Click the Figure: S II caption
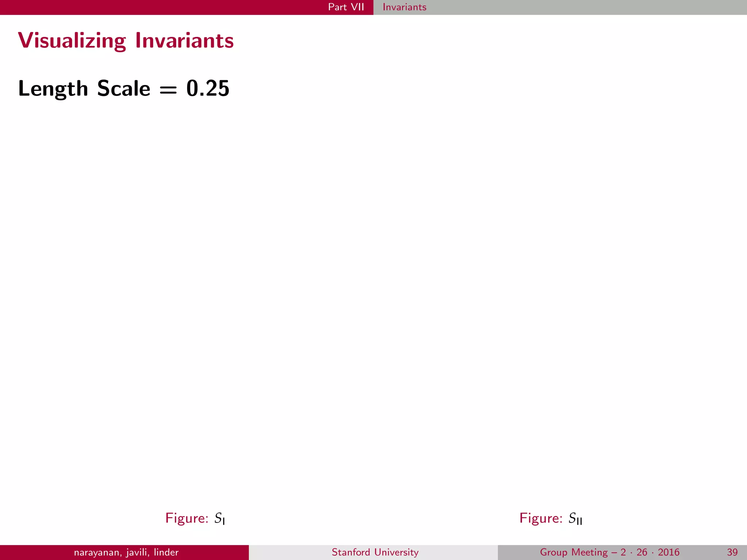747x560 pixels. (551, 518)
